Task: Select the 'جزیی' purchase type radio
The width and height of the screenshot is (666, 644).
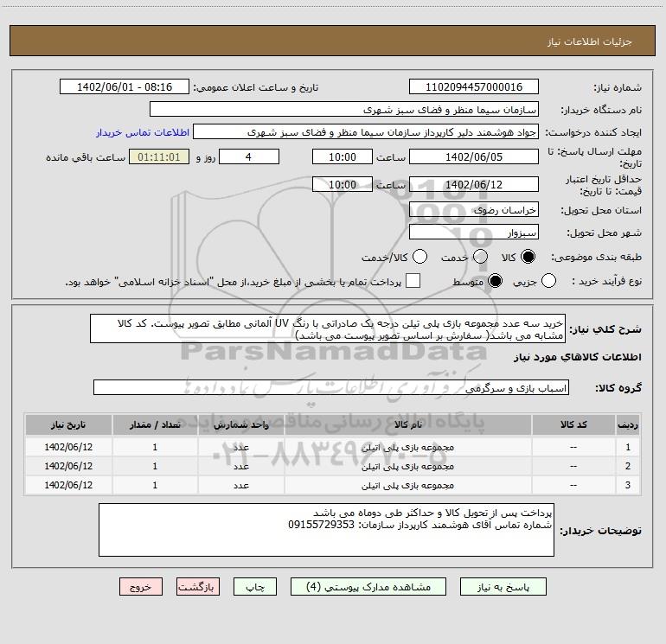Action: [572, 282]
